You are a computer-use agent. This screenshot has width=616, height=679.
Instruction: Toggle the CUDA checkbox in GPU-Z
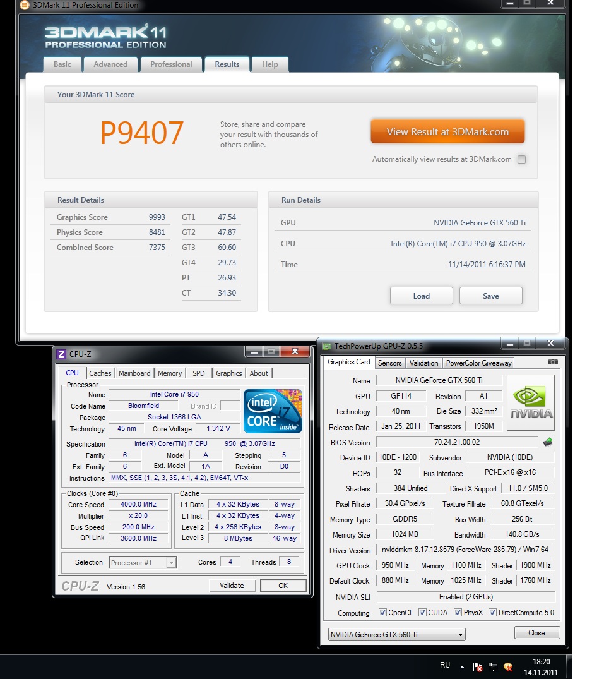pyautogui.click(x=422, y=612)
